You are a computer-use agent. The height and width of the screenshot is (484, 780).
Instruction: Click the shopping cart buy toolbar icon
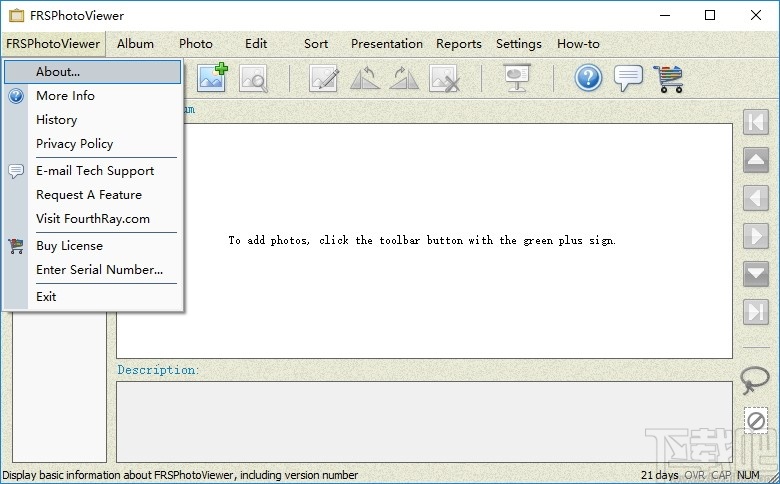[668, 79]
